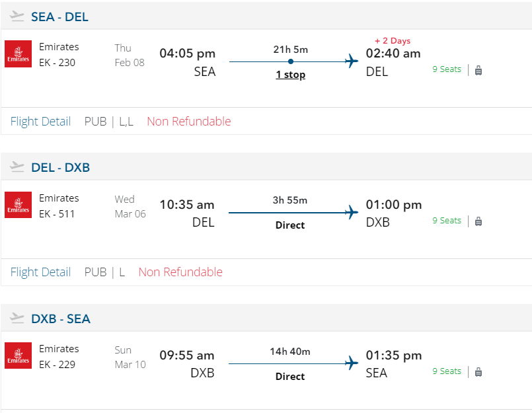The image size is (532, 413).
Task: Click Non Refundable text under SEA - DEL
Action: tap(189, 122)
